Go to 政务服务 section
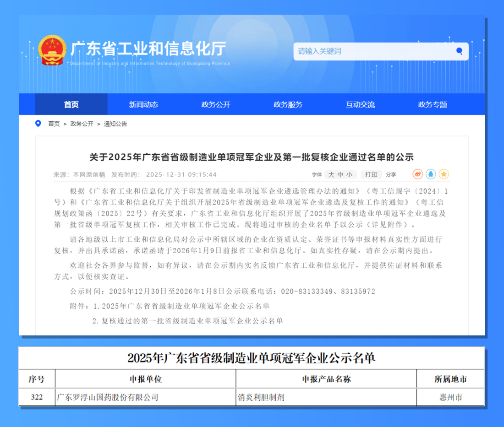Image resolution: width=504 pixels, height=427 pixels. point(288,104)
